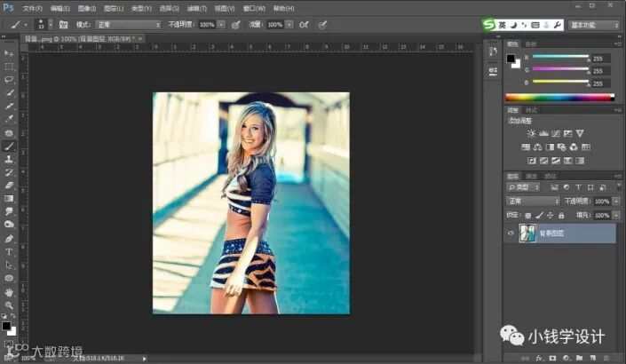Toggle adjustment layer filter in Layers panel
The image size is (626, 364).
(x=567, y=187)
